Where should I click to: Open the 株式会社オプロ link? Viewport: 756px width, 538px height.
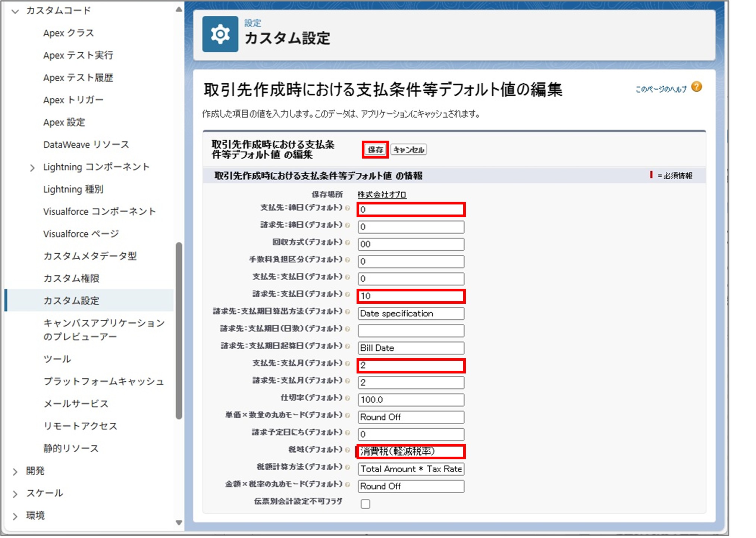point(382,194)
